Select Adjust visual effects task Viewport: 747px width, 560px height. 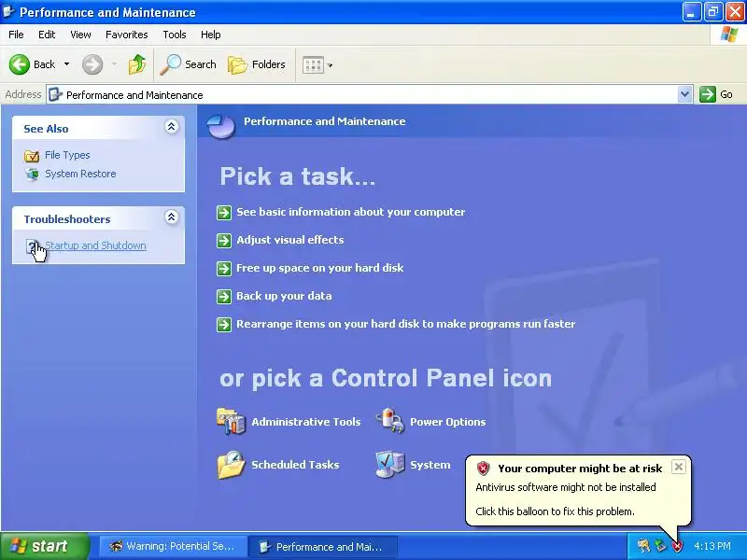[290, 240]
